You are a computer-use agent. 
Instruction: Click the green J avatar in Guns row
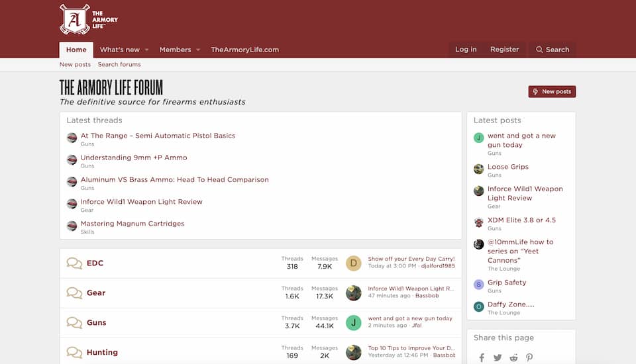[x=353, y=323]
